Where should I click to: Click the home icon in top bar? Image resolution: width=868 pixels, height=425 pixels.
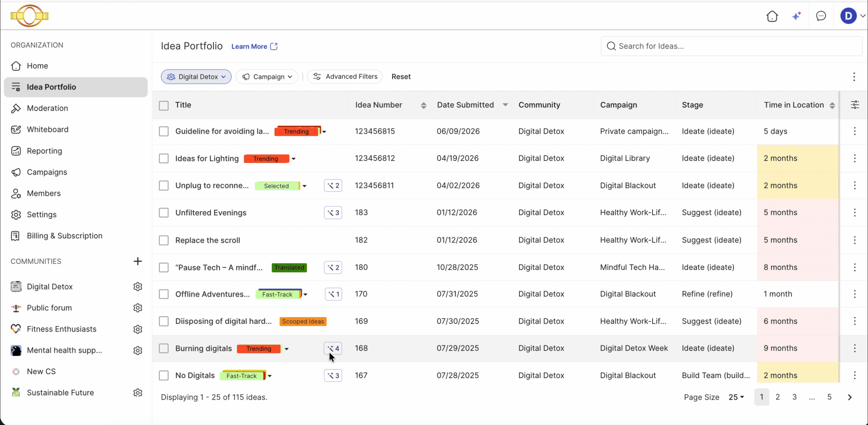[772, 16]
